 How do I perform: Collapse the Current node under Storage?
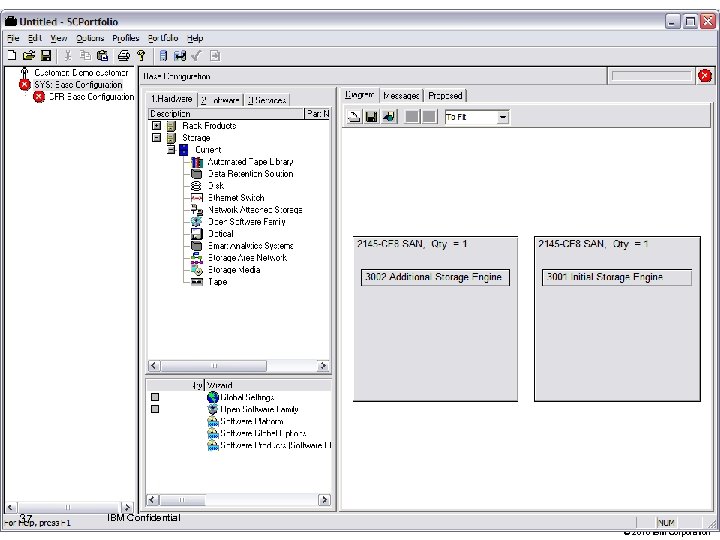click(x=171, y=149)
